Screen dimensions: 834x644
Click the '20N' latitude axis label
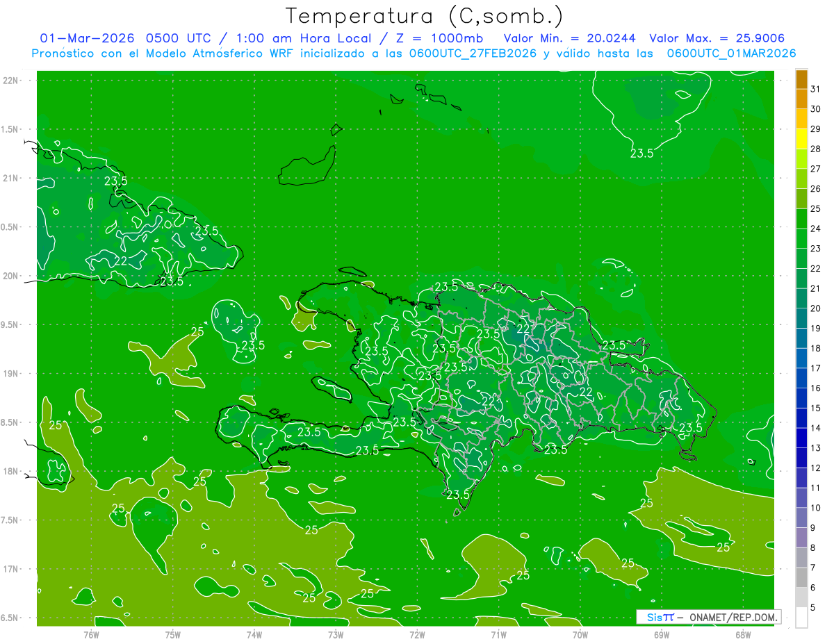[10, 276]
